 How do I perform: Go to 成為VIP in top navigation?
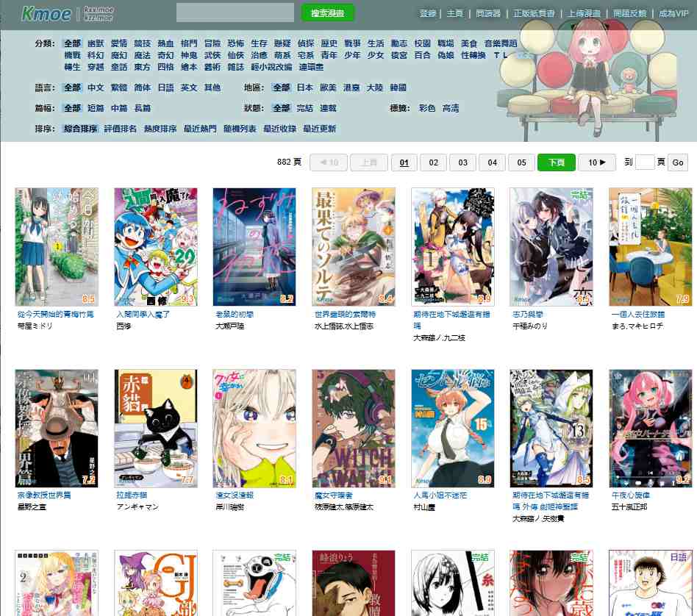pos(673,13)
